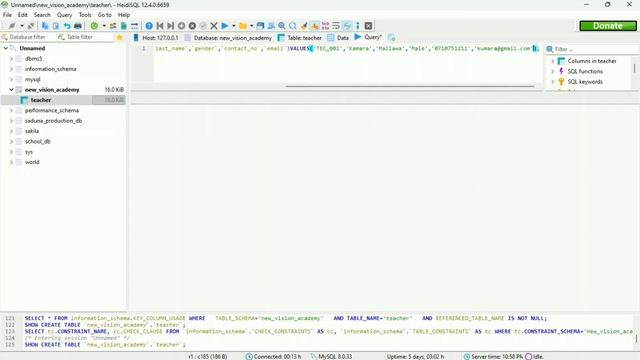
Task: Click the delete row circle-x icon
Action: 192,26
